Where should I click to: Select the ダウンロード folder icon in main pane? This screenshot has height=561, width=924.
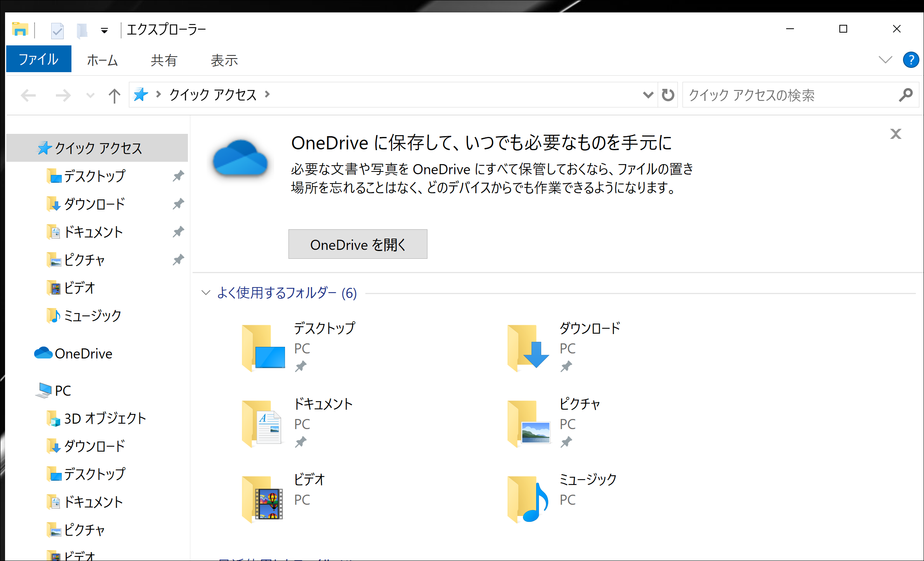click(x=528, y=348)
